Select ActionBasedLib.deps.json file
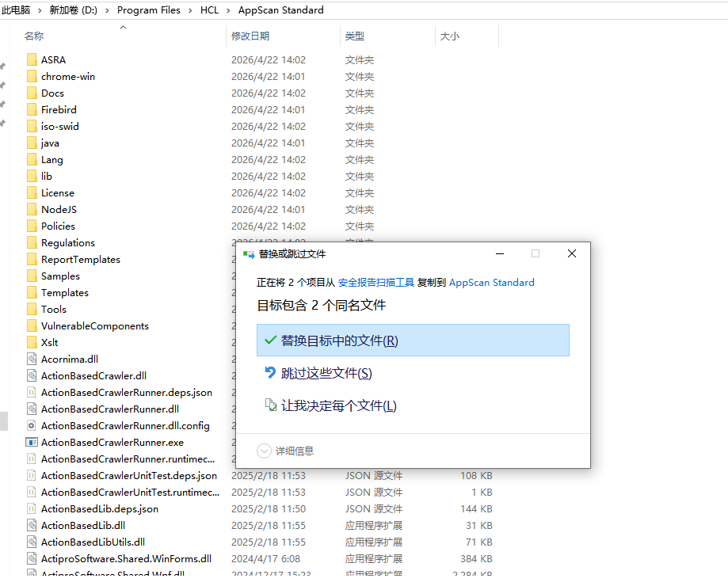The width and height of the screenshot is (728, 586). coord(100,509)
